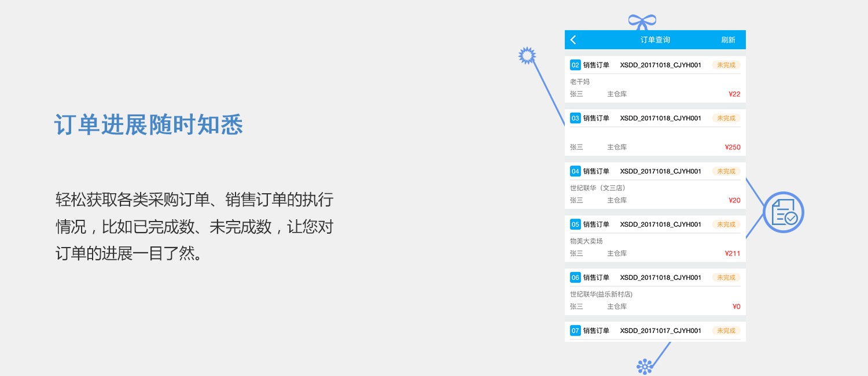Image resolution: width=868 pixels, height=376 pixels.
Task: Click 未完成 status tag on order 02
Action: 726,65
